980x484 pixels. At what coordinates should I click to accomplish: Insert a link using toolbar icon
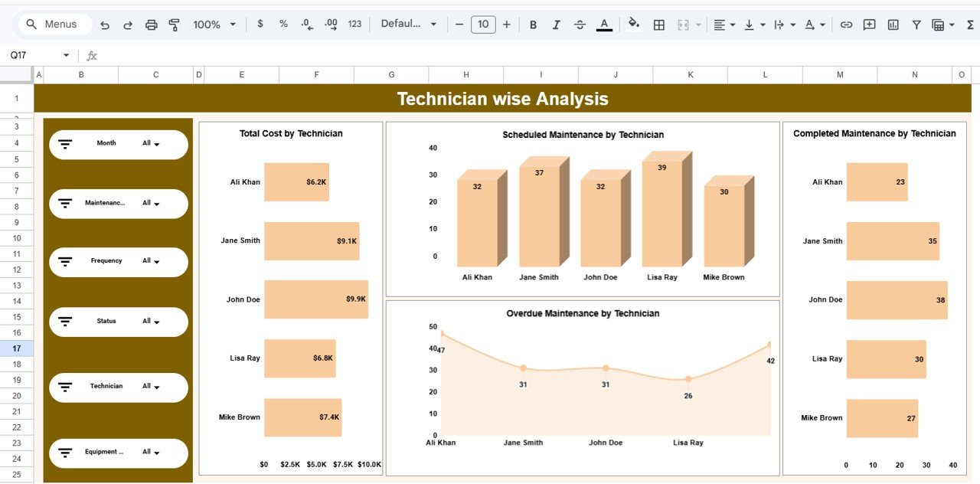846,25
